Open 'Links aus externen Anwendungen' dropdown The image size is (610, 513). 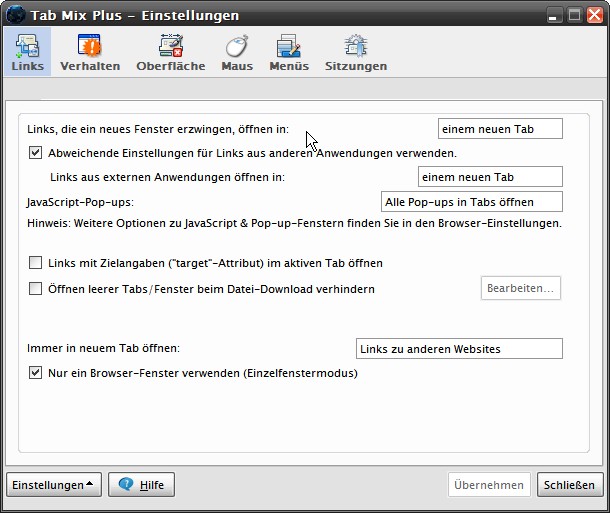click(490, 177)
